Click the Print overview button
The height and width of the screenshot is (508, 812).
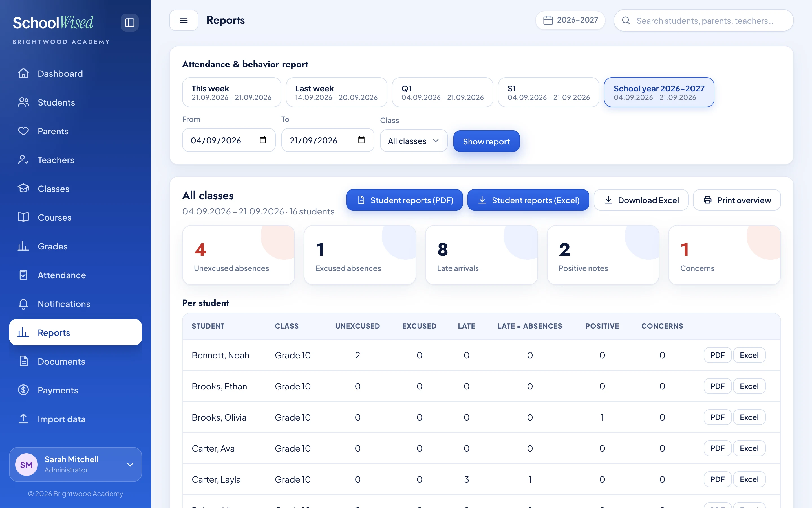[736, 200]
